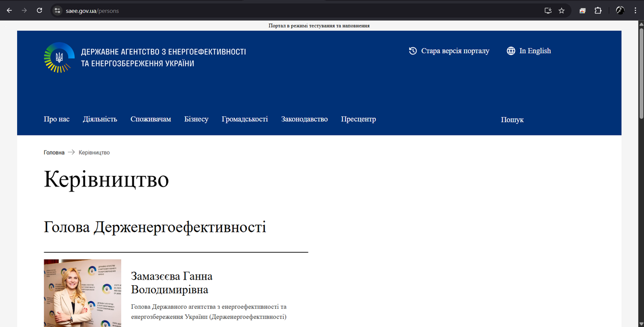Viewport: 644px width, 327px height.
Task: Open the Бізнесу menu
Action: click(196, 119)
